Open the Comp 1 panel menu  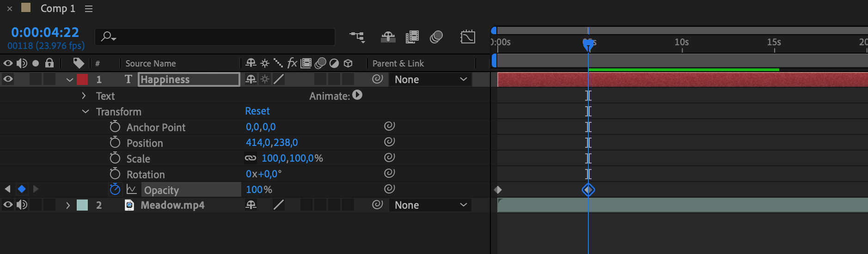[89, 9]
